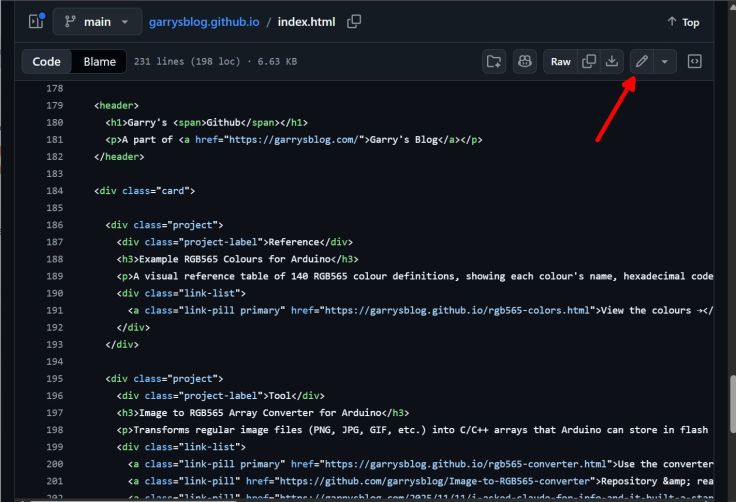Switch to the Code view tab
Image resolution: width=736 pixels, height=502 pixels.
[46, 62]
